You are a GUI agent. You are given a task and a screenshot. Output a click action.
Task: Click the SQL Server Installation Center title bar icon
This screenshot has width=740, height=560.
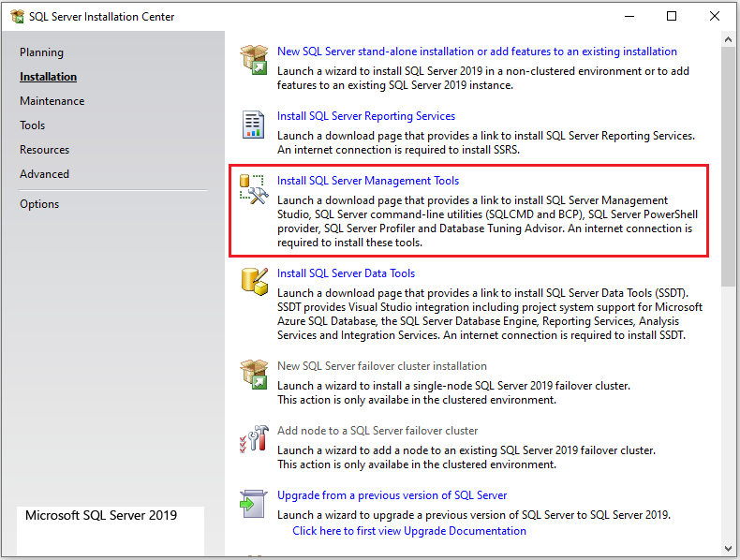click(17, 16)
